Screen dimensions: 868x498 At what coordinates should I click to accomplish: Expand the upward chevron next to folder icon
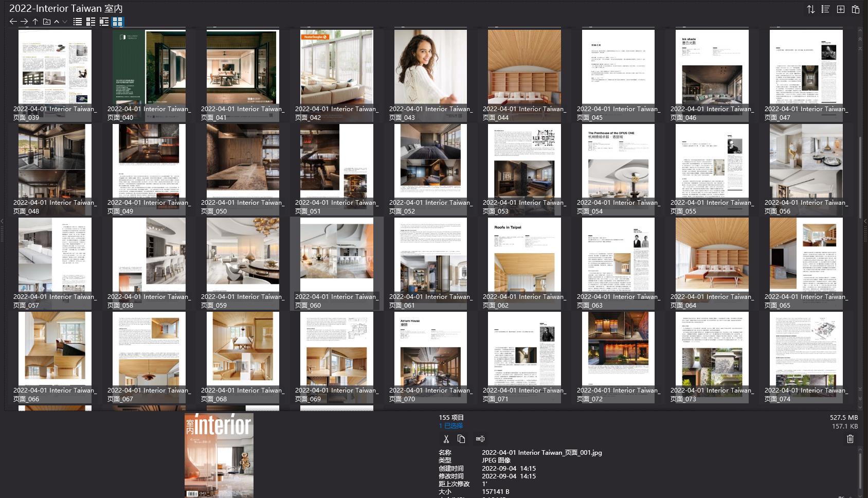point(57,22)
